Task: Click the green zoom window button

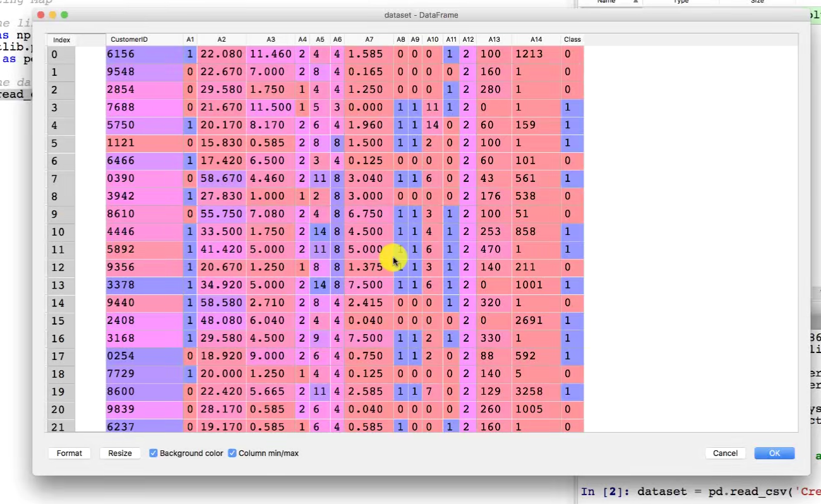Action: coord(64,15)
